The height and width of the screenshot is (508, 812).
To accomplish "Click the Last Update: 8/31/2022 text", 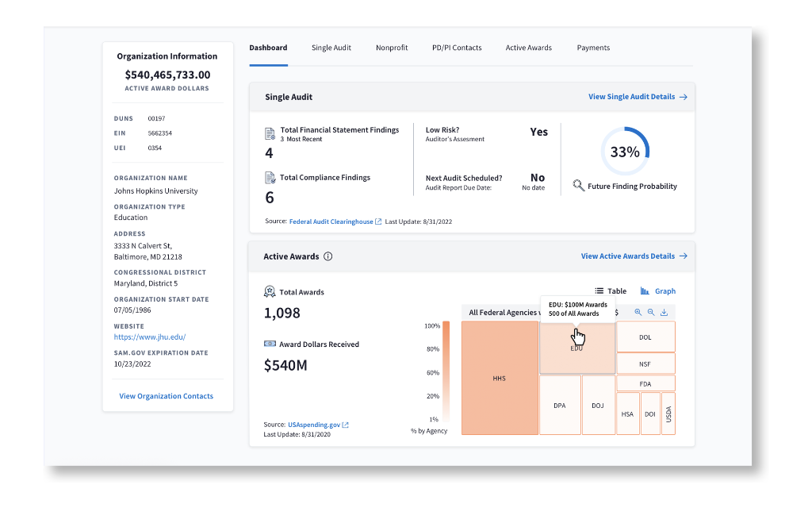I will 419,221.
